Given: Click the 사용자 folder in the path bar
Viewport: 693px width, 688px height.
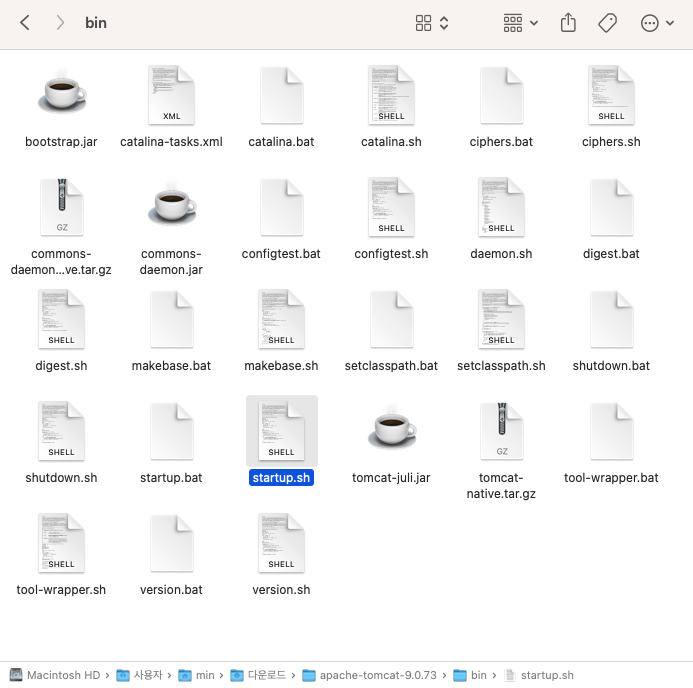Looking at the screenshot, I should [x=140, y=675].
